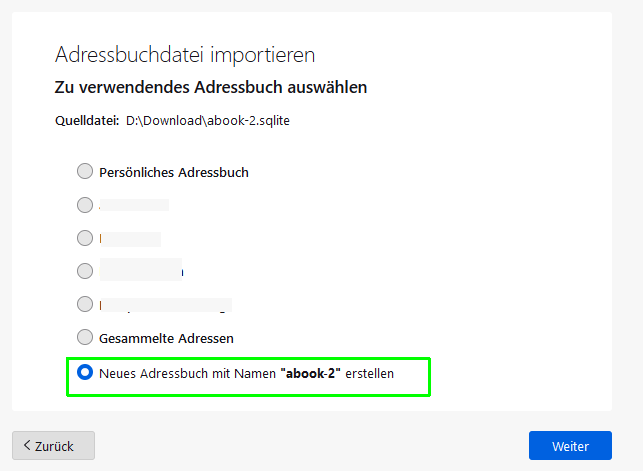The height and width of the screenshot is (471, 643).
Task: Click the blue Weiter button
Action: 570,446
